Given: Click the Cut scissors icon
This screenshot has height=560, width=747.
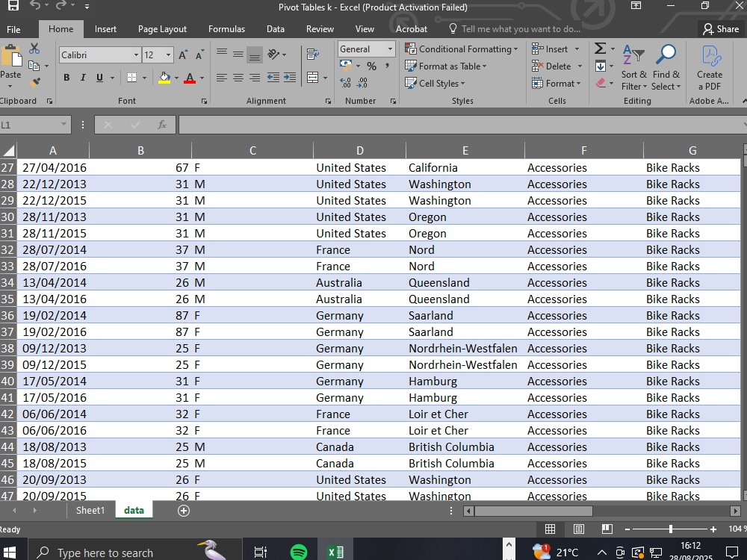Looking at the screenshot, I should pos(34,49).
